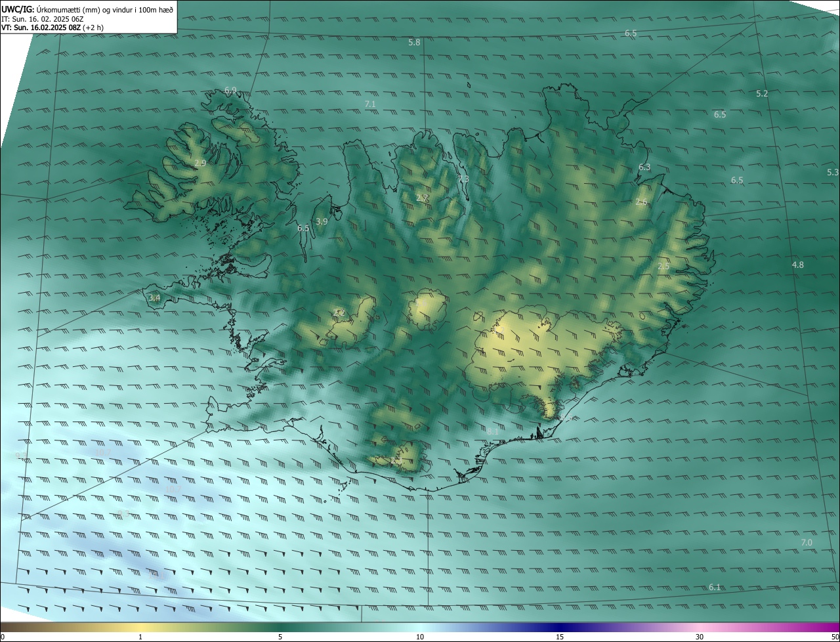The height and width of the screenshot is (642, 840).
Task: Click the 15 tick on the color scale
Action: point(560,637)
